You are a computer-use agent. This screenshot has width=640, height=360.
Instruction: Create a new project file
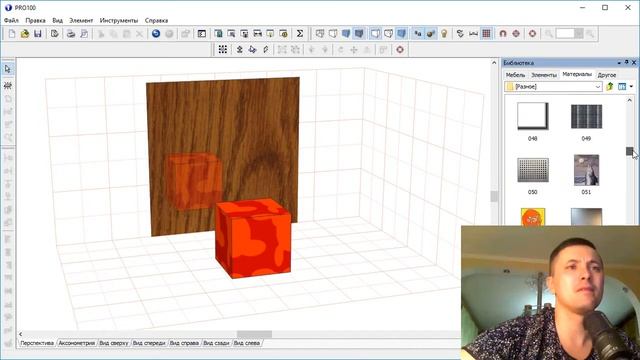pos(12,34)
